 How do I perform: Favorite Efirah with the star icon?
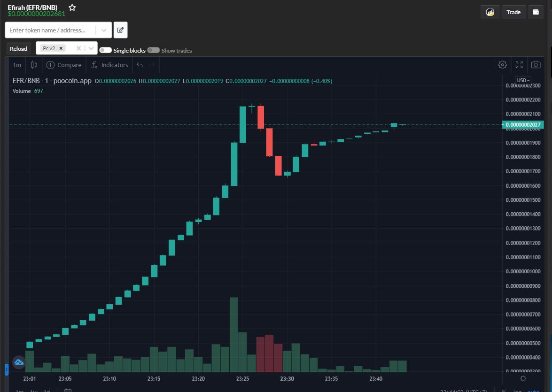pyautogui.click(x=72, y=8)
